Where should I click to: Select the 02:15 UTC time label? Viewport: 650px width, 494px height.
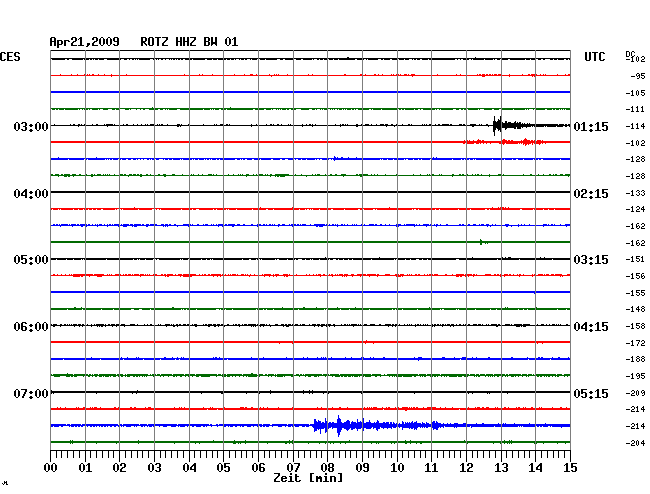[591, 194]
